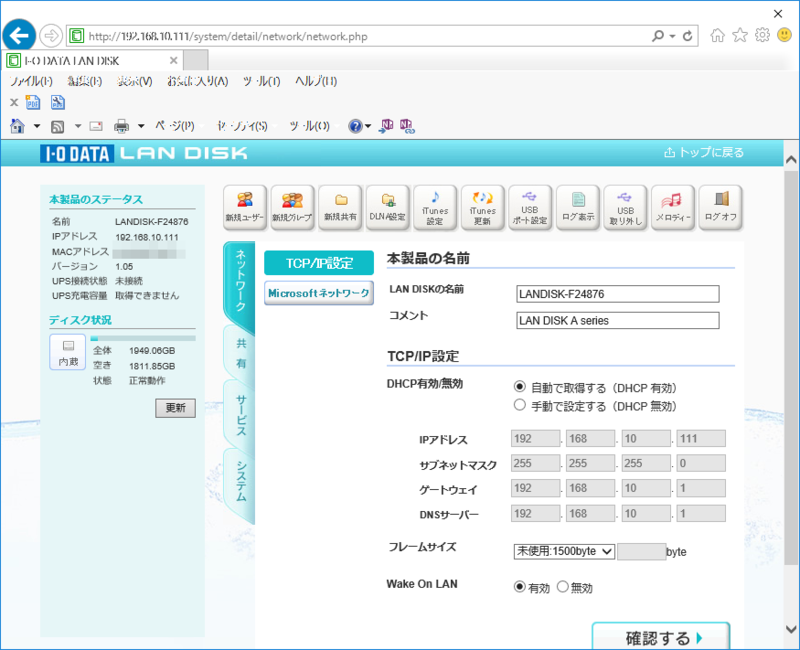Click the internal disk icon
This screenshot has height=650, width=800.
pos(68,352)
